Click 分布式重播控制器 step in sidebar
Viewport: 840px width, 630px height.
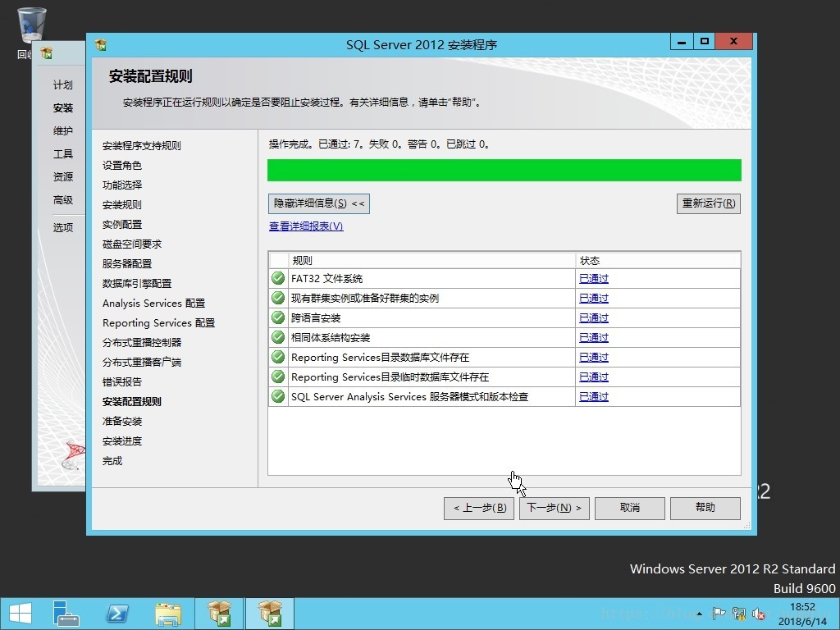141,342
